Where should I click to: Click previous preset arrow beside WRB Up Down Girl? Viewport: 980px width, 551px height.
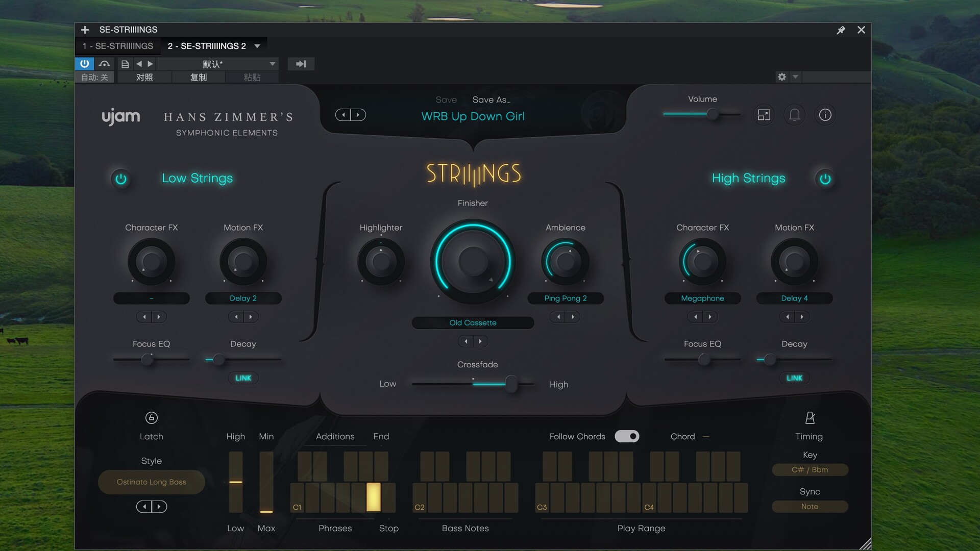click(344, 115)
